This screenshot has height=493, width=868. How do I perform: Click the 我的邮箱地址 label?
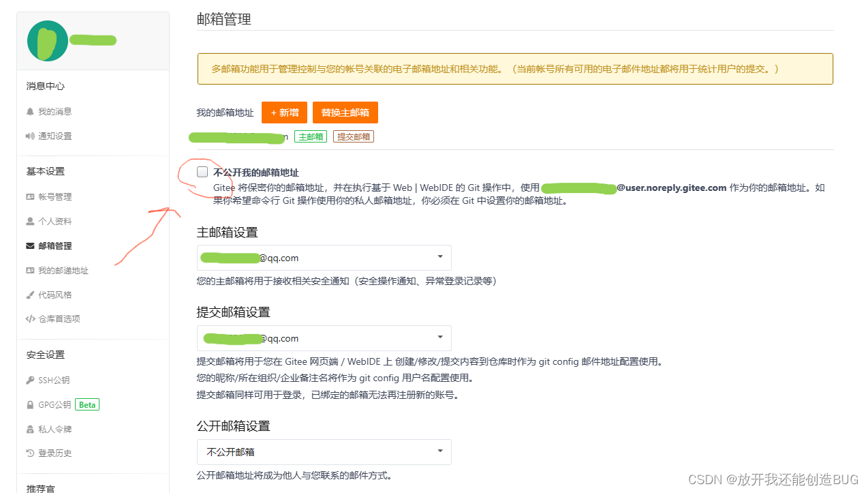pos(225,113)
